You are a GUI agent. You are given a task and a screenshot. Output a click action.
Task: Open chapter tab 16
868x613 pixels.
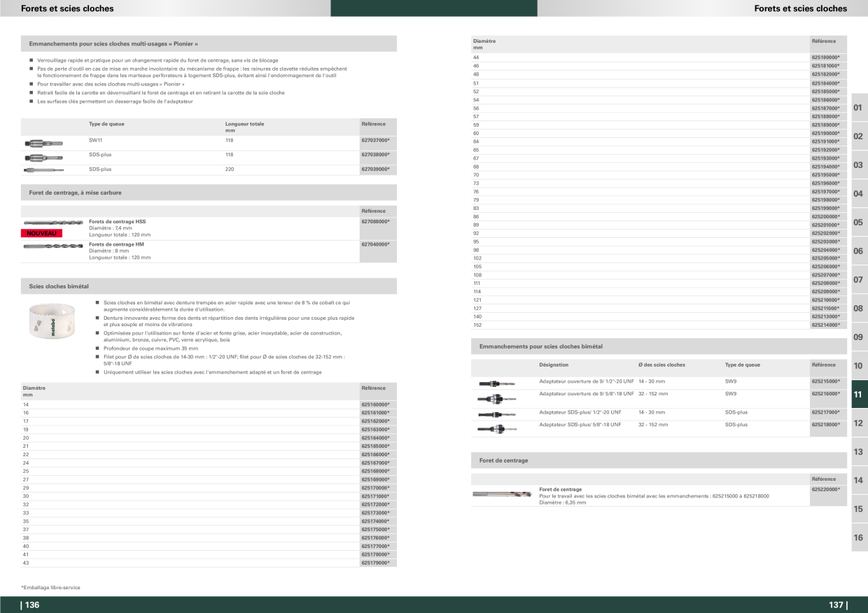(x=858, y=538)
